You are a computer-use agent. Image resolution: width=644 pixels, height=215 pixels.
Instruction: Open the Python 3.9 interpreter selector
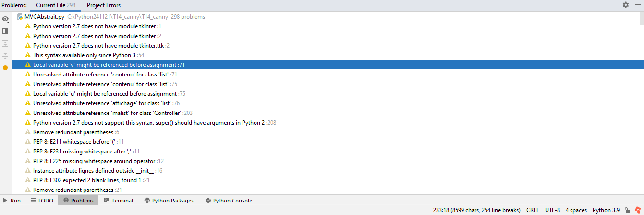[606, 210]
